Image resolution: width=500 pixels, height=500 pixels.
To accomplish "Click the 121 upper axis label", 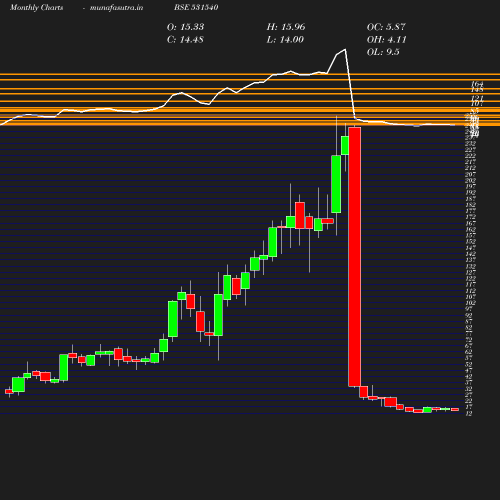I will (477, 98).
